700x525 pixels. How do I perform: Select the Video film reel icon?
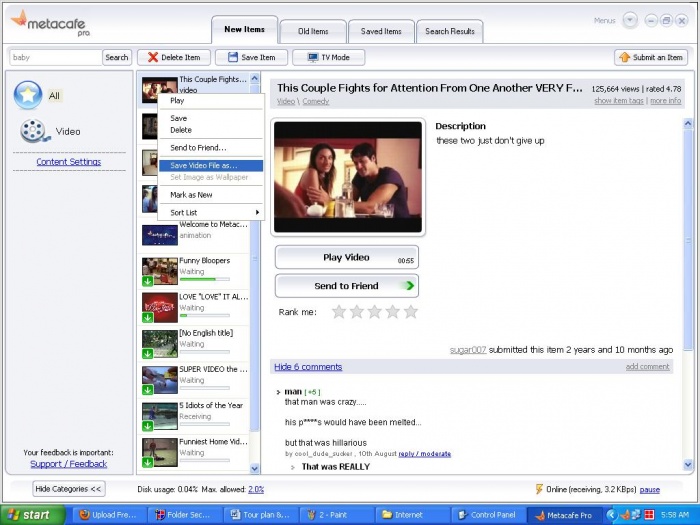[33, 131]
